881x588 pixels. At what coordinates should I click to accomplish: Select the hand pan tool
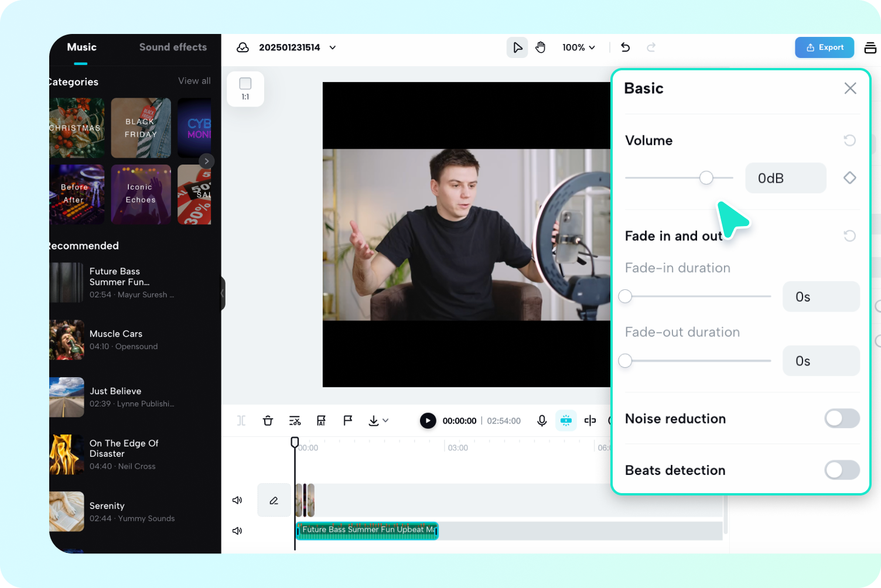540,47
